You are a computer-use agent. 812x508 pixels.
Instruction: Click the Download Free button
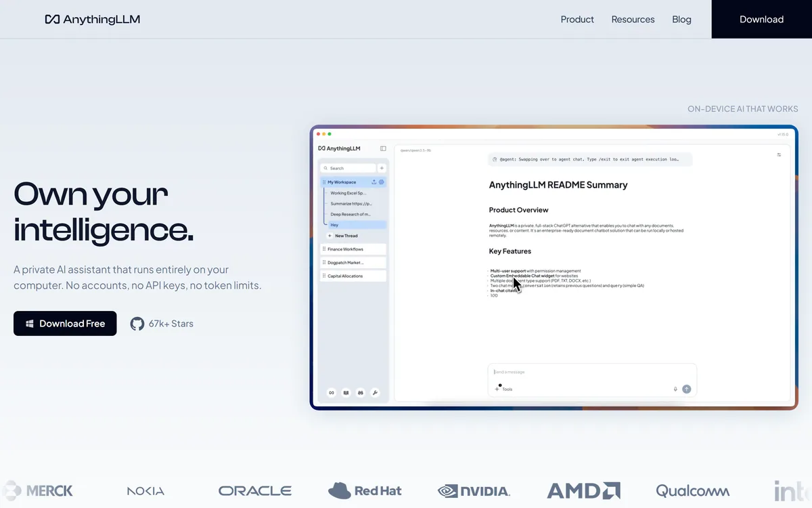click(65, 324)
